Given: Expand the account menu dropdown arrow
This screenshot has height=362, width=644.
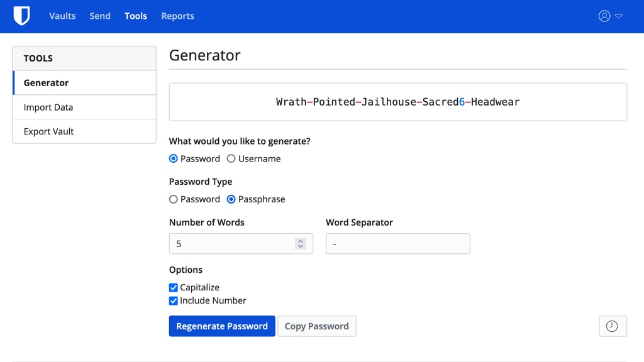Looking at the screenshot, I should (619, 16).
